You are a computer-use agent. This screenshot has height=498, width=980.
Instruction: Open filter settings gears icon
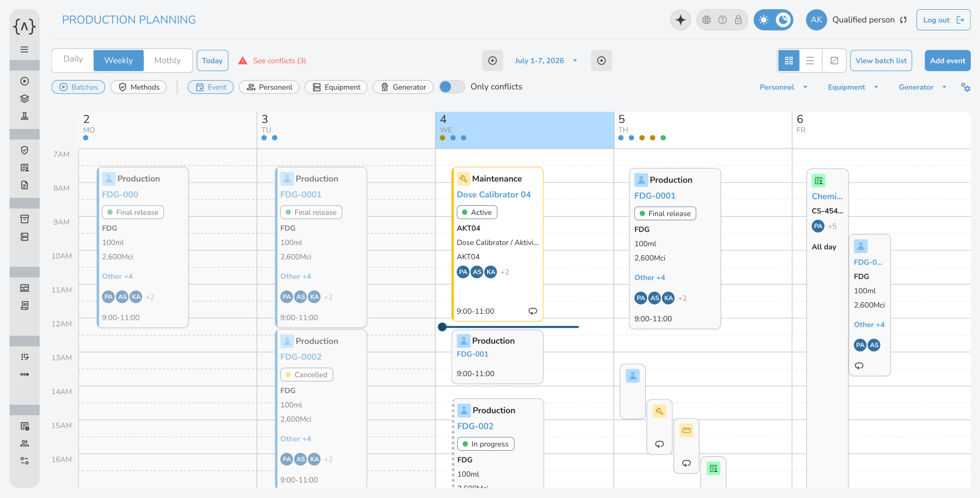(x=965, y=87)
